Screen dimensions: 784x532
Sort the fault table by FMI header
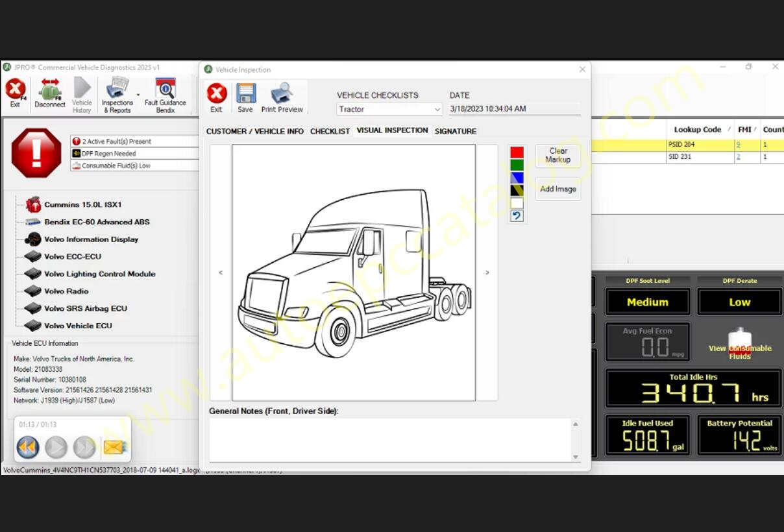tap(745, 130)
